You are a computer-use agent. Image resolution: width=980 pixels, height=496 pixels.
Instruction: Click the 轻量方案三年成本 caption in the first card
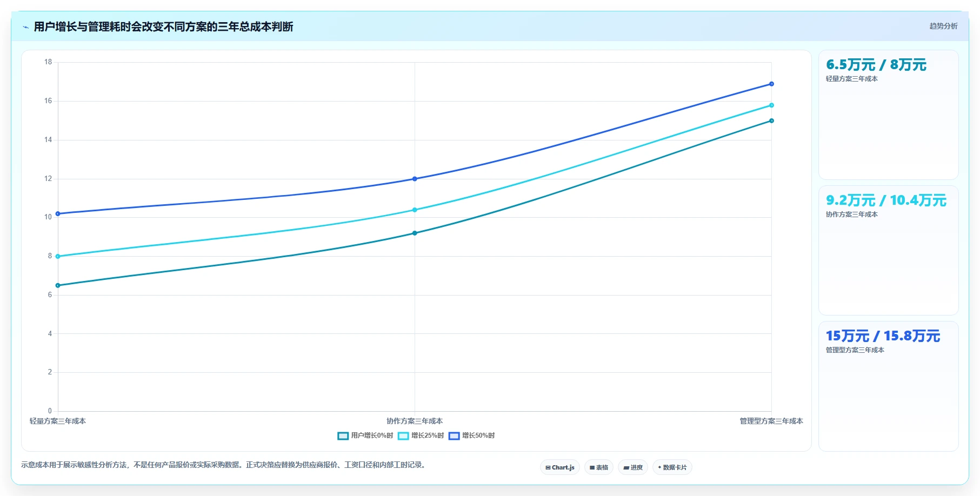pyautogui.click(x=852, y=79)
